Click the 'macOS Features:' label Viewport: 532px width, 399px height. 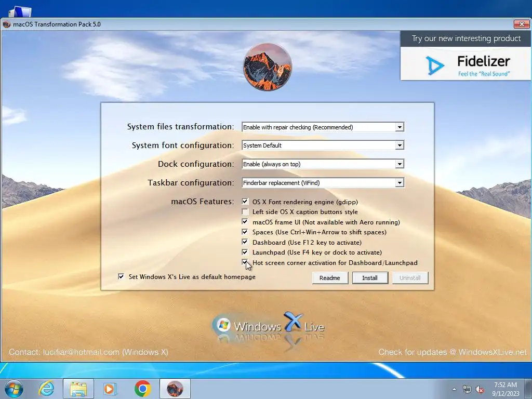203,202
